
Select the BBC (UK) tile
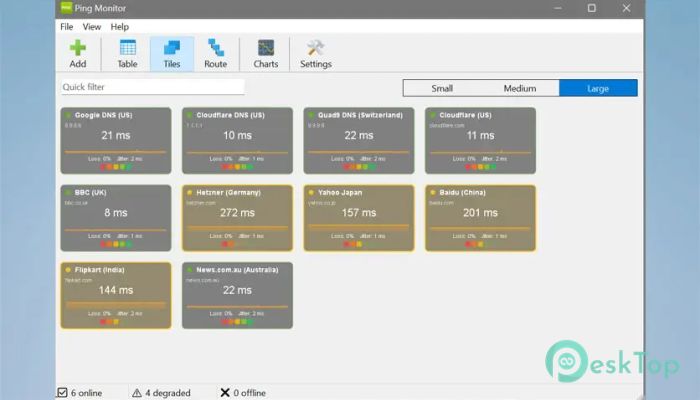(116, 218)
